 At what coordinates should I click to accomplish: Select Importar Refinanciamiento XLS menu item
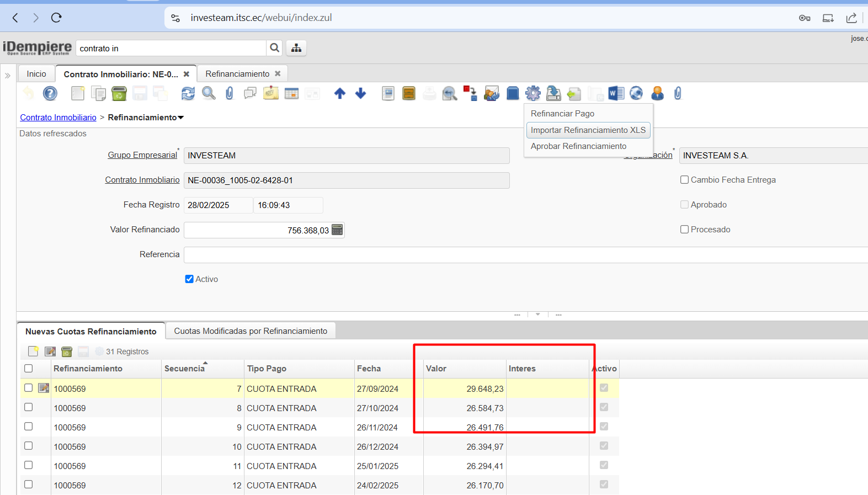[x=588, y=130]
